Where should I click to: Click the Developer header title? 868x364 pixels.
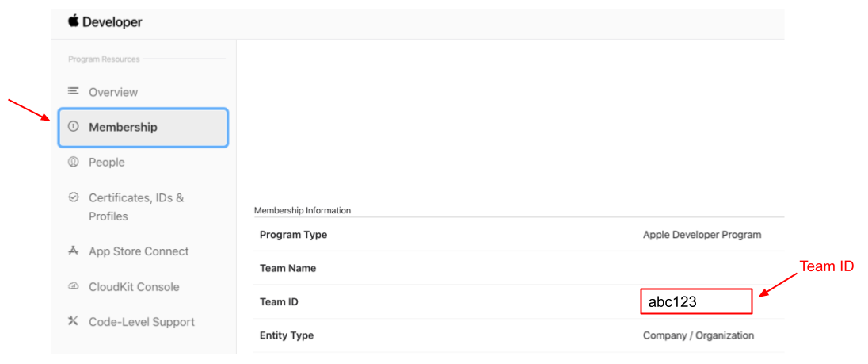click(x=112, y=22)
